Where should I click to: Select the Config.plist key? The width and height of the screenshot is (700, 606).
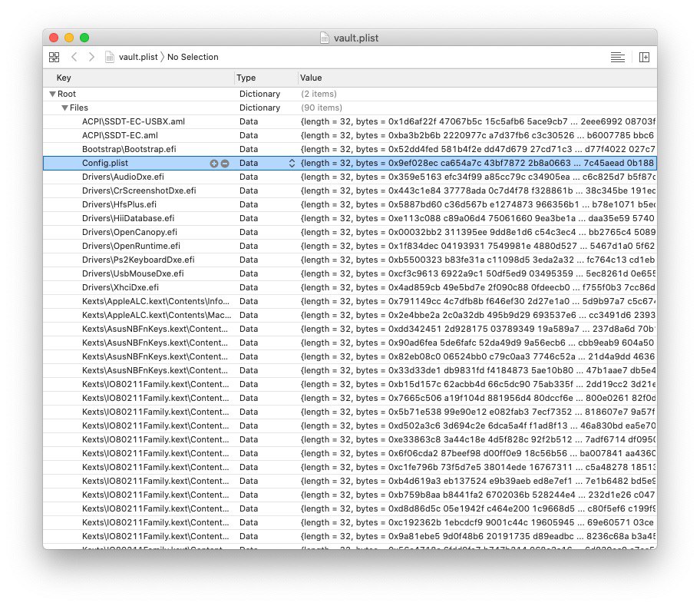pos(105,163)
